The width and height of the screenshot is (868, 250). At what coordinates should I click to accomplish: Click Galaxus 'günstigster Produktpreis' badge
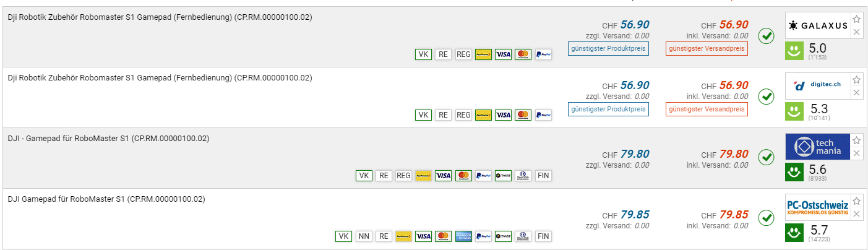608,48
